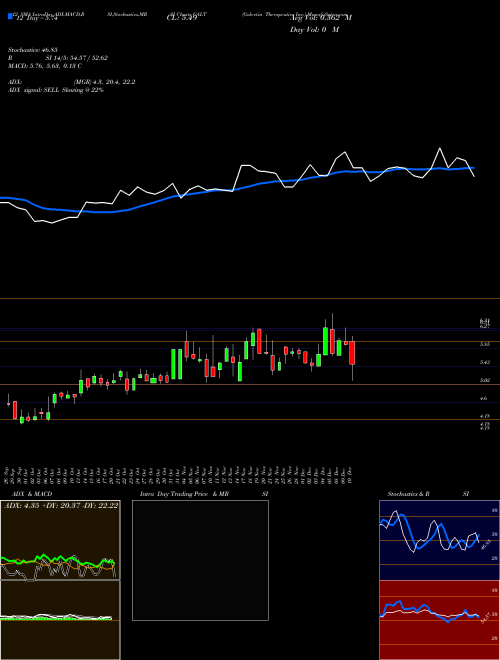Image resolution: width=500 pixels, height=660 pixels.
Task: Click the 'MACD: 5.76, 5.68, 0.18 C' line
Action: [45, 66]
